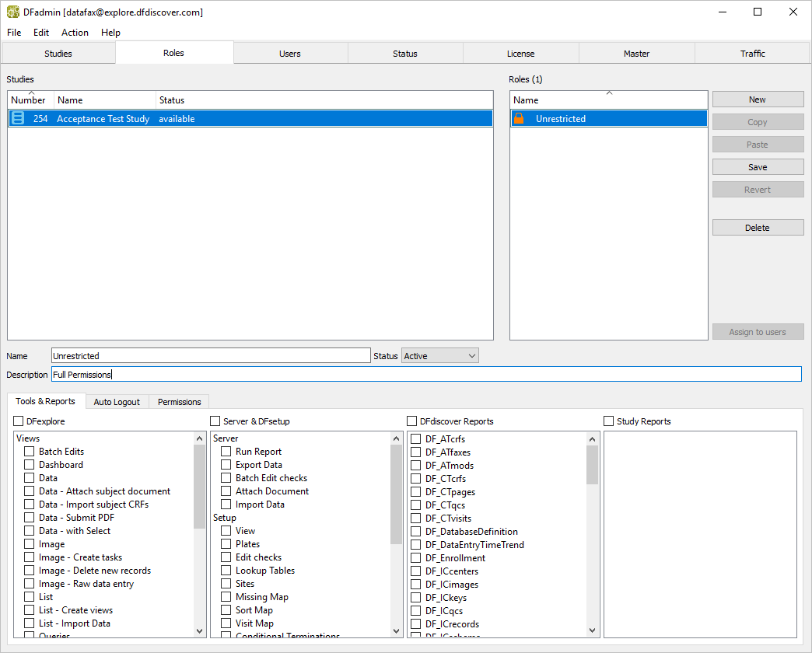
Task: Open the Edit menu
Action: [41, 33]
